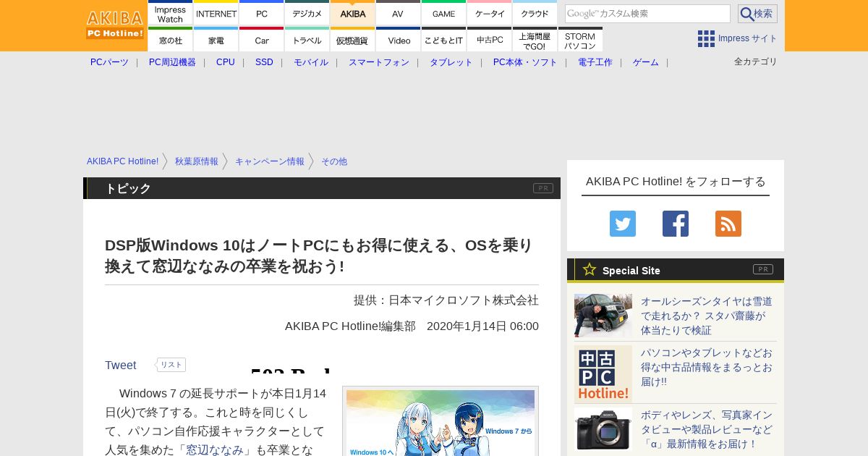Open the AKIBA PC Hotline! logo
Screen dimensions: 868x456
tap(115, 25)
